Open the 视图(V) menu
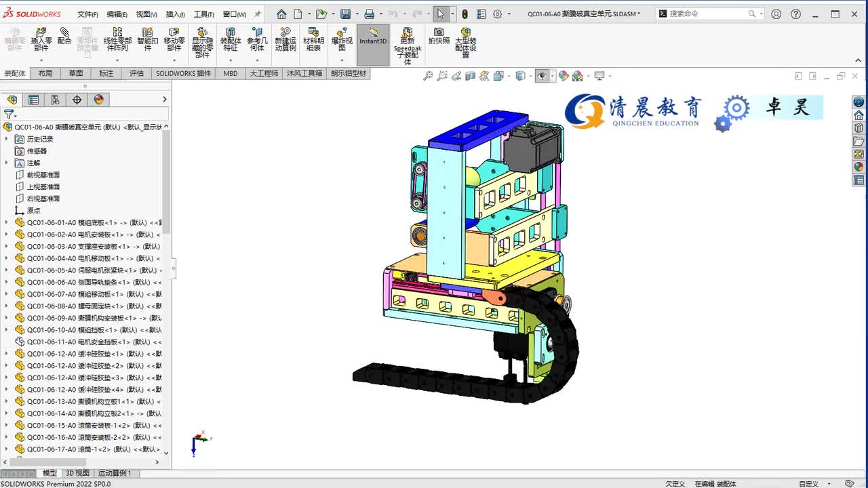This screenshot has height=488, width=868. click(146, 14)
